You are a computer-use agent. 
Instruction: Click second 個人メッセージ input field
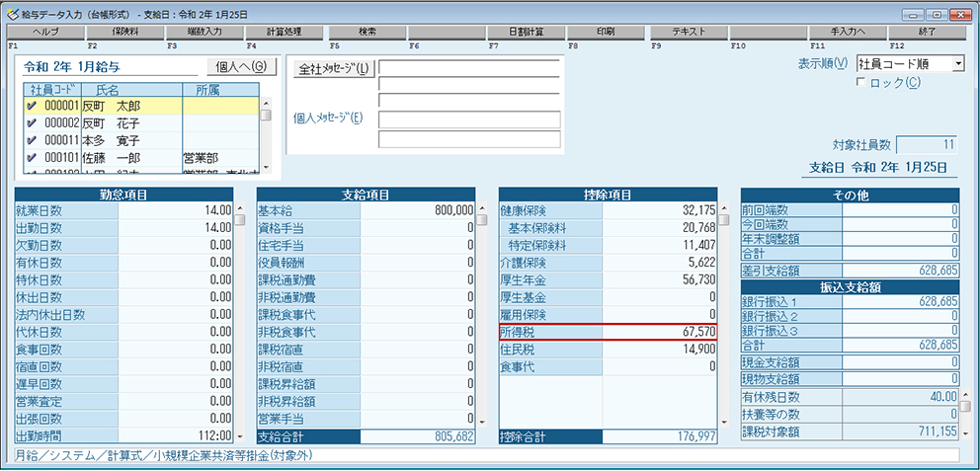tap(469, 139)
